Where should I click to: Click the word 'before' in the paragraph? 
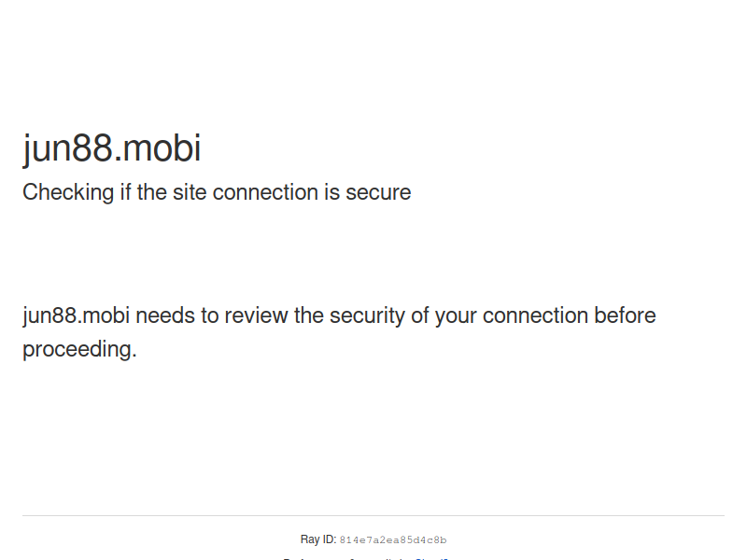point(625,315)
